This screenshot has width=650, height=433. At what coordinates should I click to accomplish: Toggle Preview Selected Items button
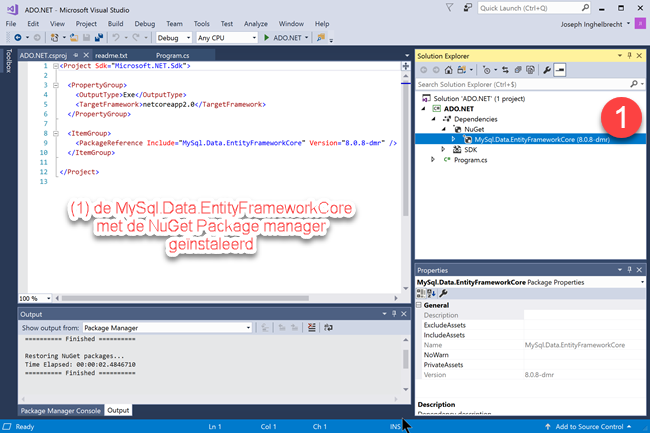click(x=560, y=70)
